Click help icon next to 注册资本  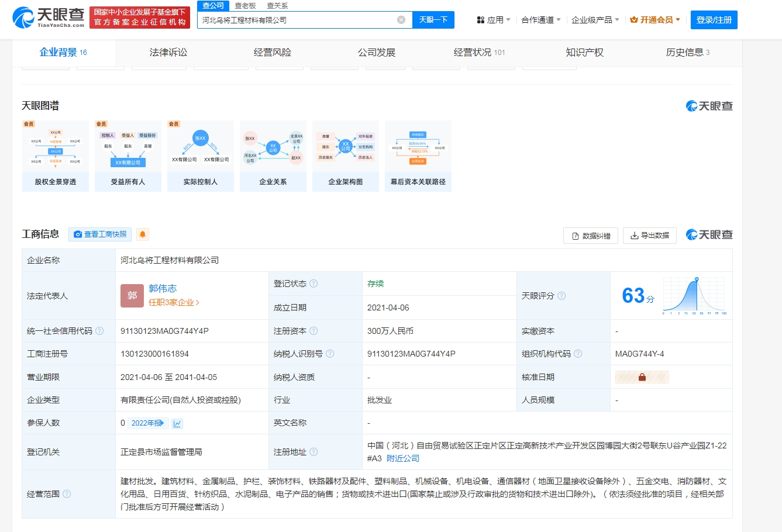click(314, 331)
